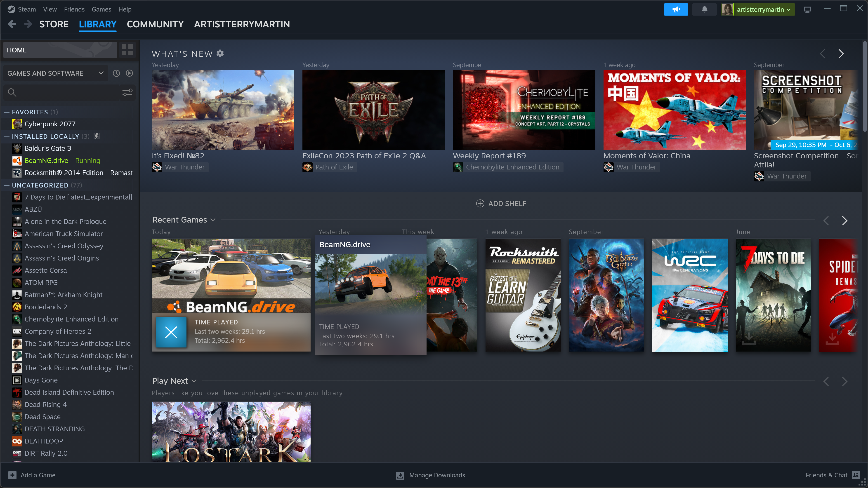The image size is (868, 488).
Task: Show next Recent Games arrow
Action: click(844, 221)
